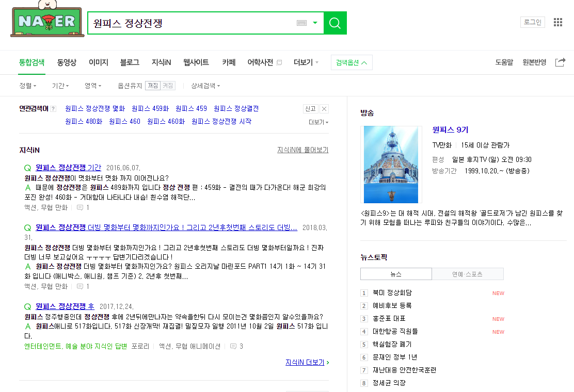574x392 pixels.
Task: Set 옵션유지 to 꺼짐
Action: 153,86
